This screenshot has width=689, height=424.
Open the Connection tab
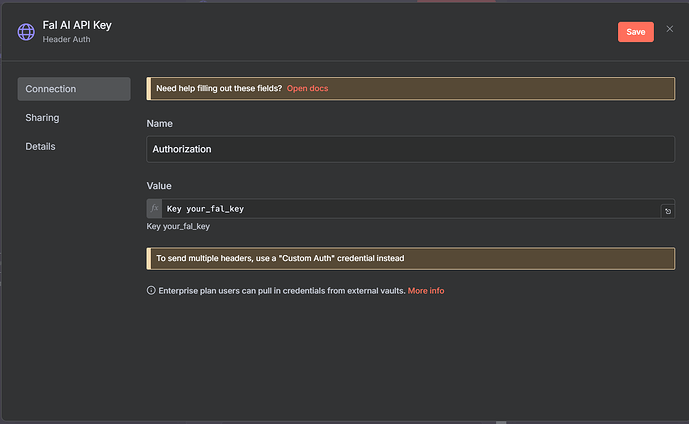tap(74, 89)
